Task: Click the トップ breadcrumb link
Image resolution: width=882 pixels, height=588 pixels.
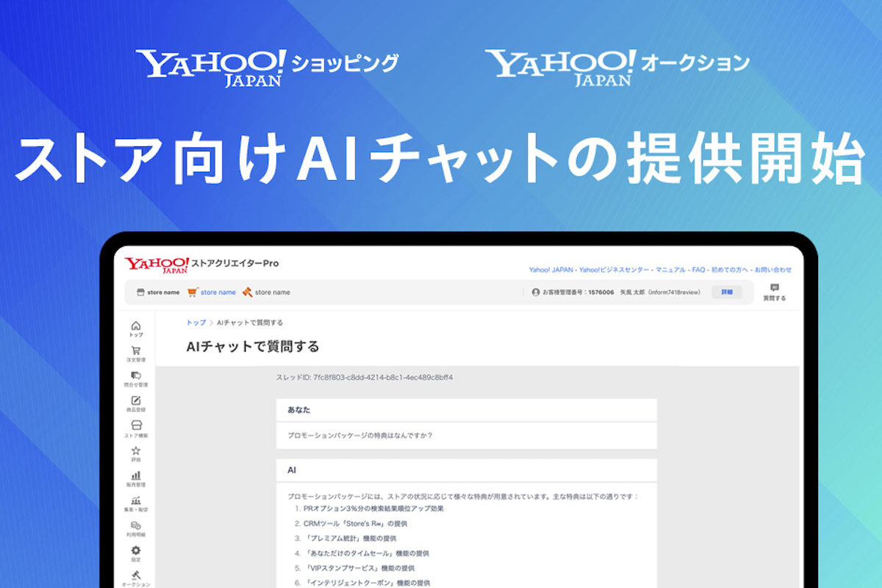Action: (x=196, y=323)
